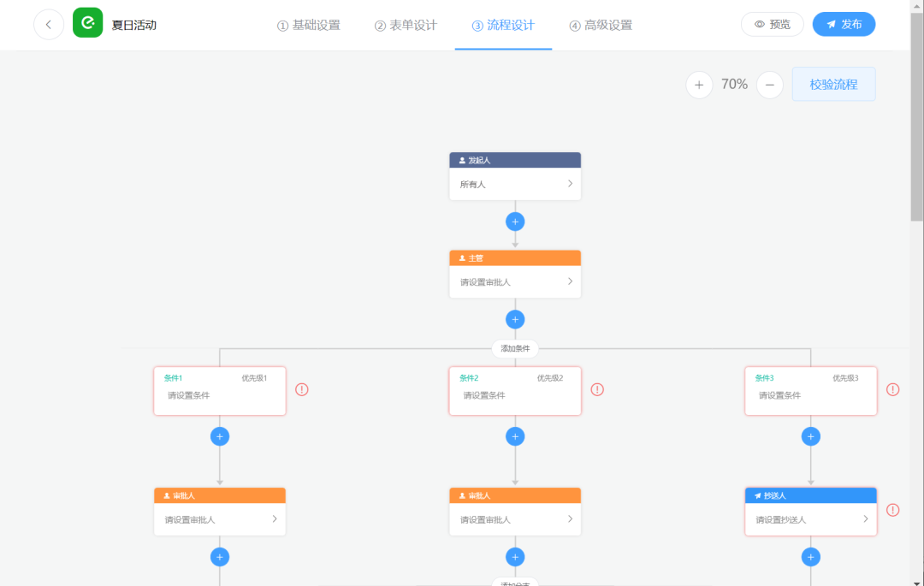Add node below 主管 node
Viewport: 924px width, 586px height.
point(515,320)
